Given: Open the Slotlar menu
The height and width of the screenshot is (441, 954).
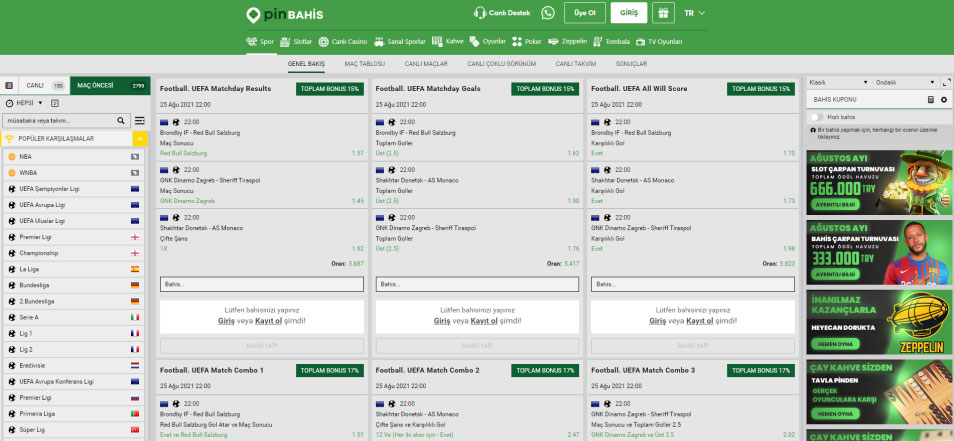Looking at the screenshot, I should 296,41.
